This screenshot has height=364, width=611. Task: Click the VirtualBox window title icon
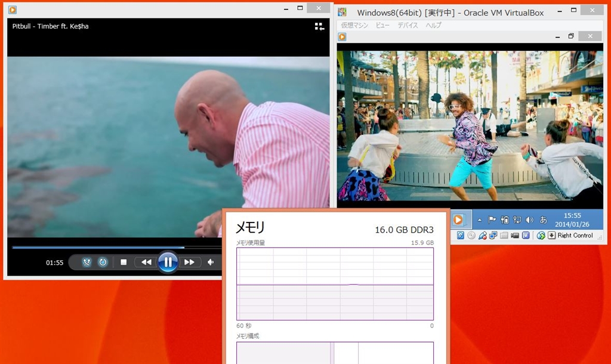tap(342, 13)
